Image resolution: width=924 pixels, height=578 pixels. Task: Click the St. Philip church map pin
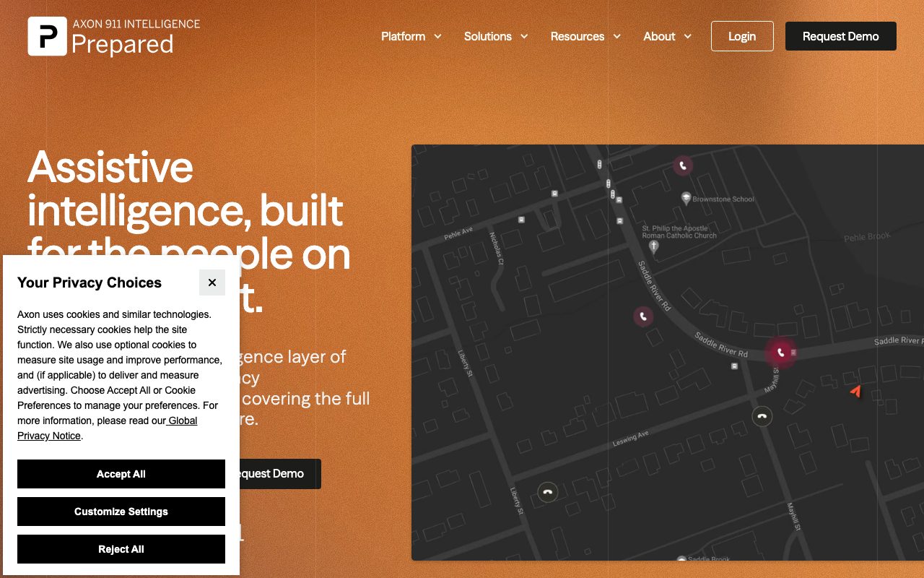(x=654, y=247)
